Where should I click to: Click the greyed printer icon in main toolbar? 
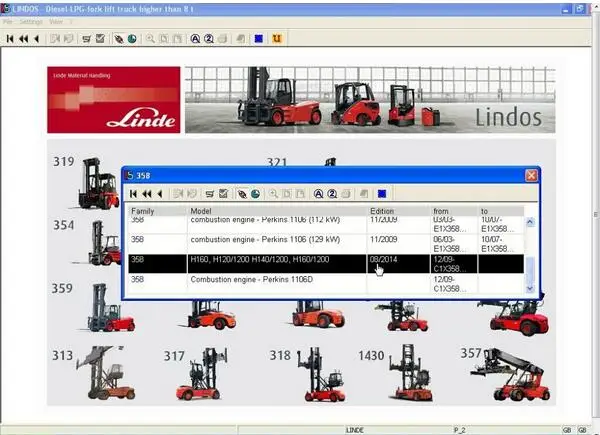coord(222,39)
